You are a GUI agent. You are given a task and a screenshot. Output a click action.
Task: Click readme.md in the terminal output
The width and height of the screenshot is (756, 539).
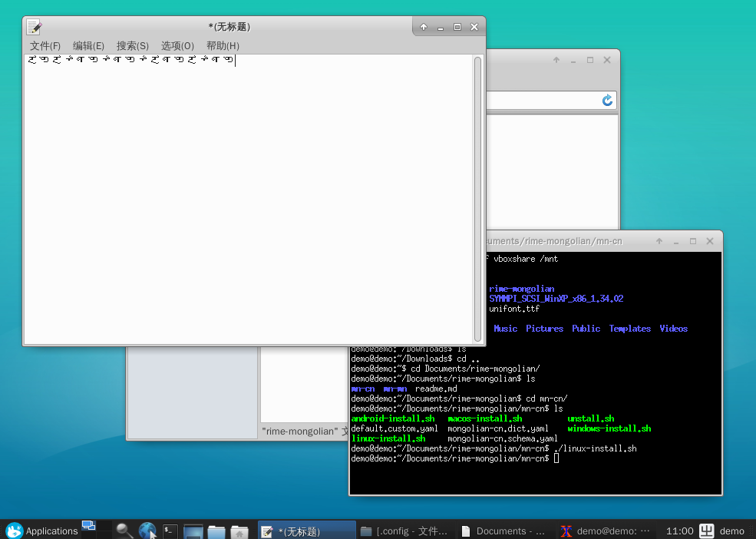(436, 389)
